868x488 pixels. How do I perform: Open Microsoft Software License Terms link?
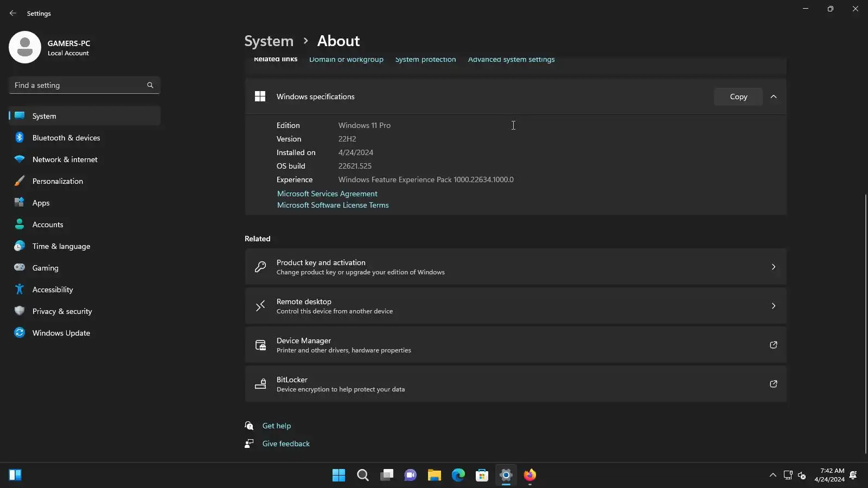pyautogui.click(x=333, y=205)
